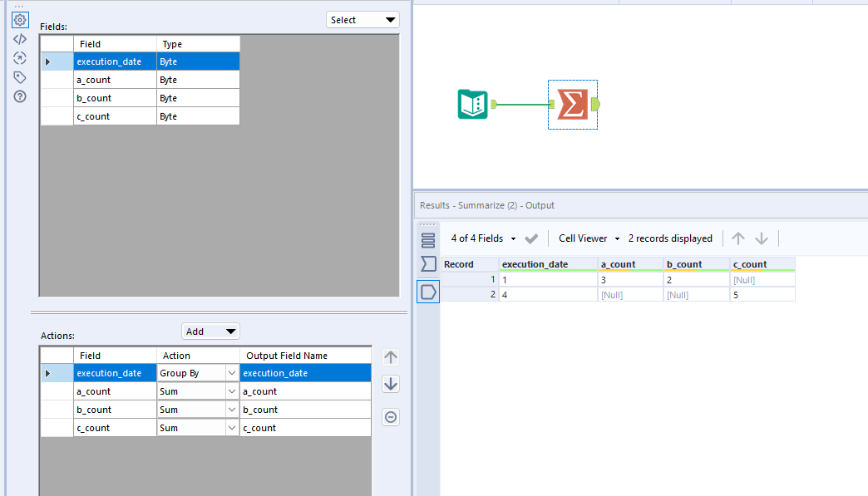
Task: Click the tag/annotation icon in the sidebar
Action: (x=20, y=76)
